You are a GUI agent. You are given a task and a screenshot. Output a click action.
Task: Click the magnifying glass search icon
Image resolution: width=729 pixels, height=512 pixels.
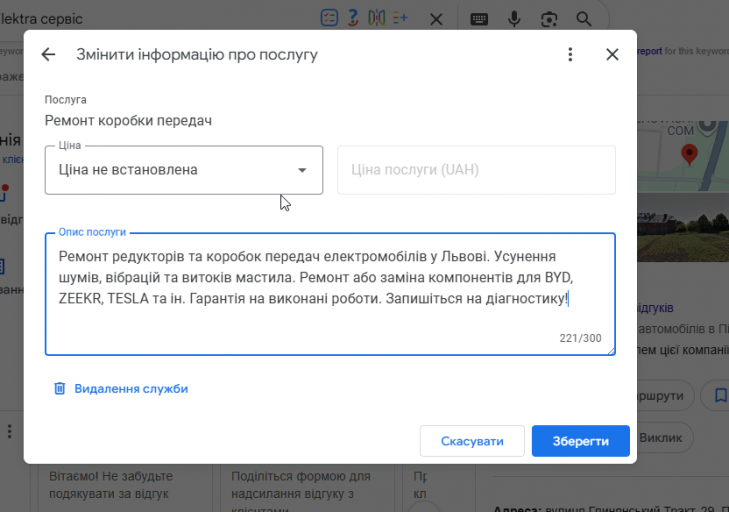click(x=583, y=19)
